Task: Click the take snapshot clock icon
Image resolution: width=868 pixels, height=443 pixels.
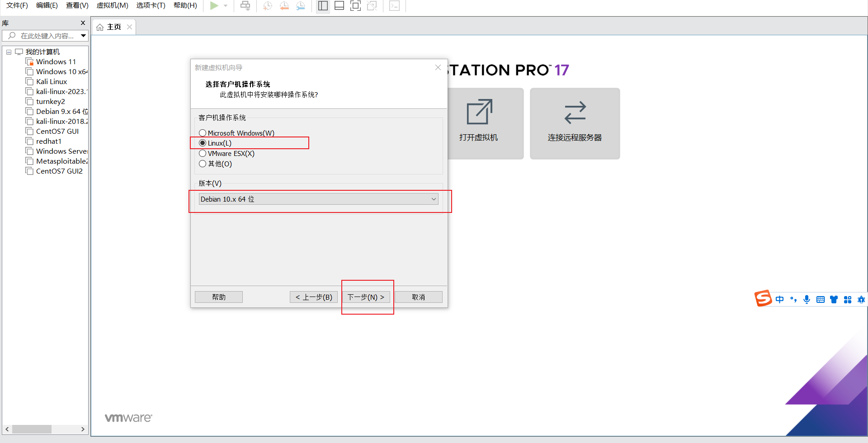Action: [x=268, y=6]
